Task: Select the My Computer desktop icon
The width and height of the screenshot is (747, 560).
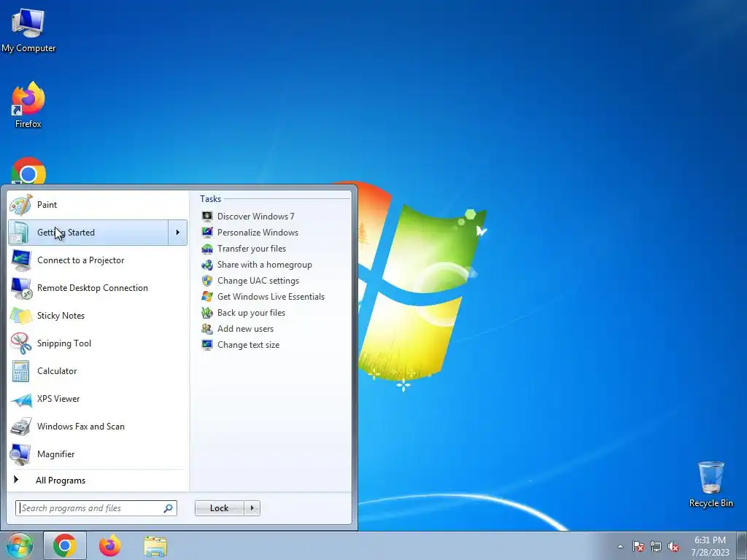Action: tap(28, 30)
